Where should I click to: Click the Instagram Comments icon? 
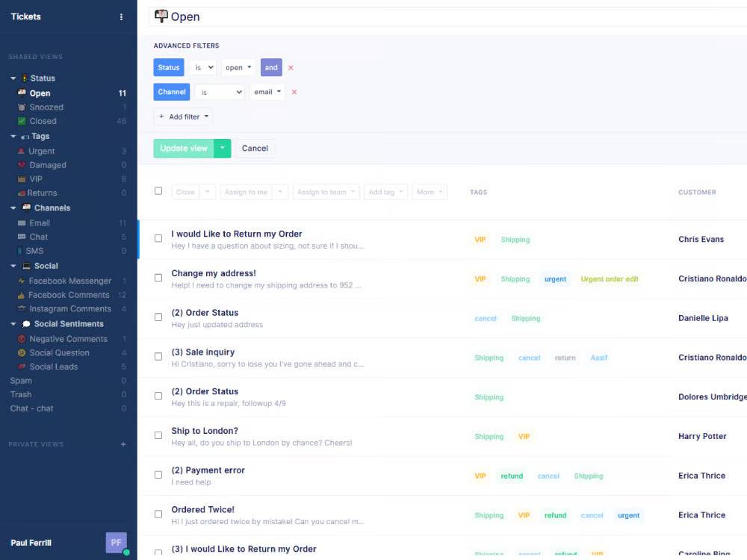pyautogui.click(x=22, y=308)
